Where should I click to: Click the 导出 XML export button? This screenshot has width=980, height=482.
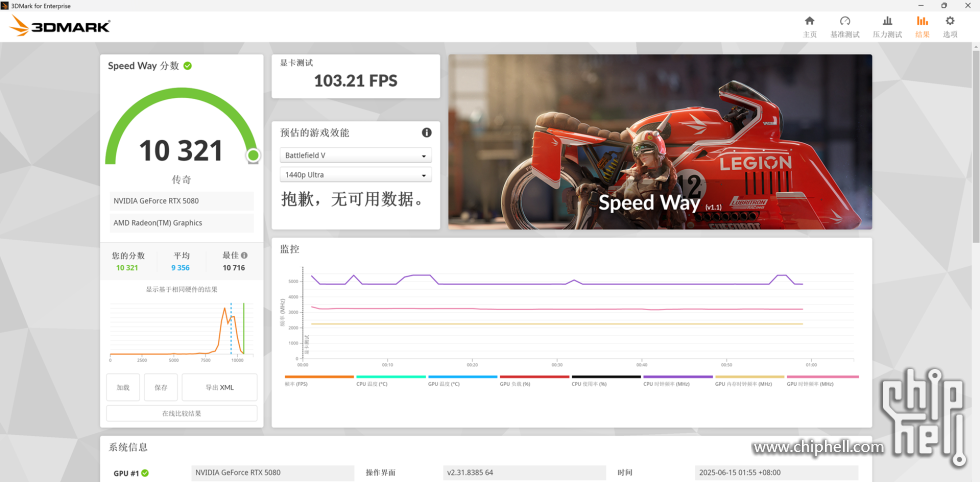[x=219, y=388]
